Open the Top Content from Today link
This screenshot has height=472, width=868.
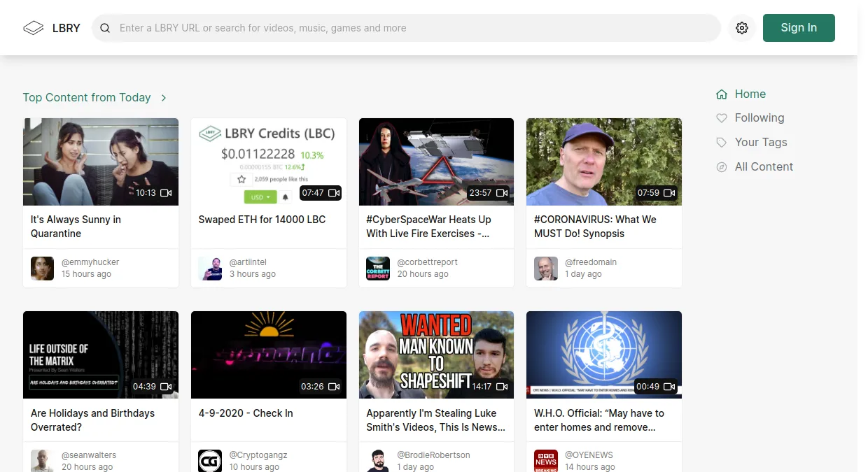[87, 98]
